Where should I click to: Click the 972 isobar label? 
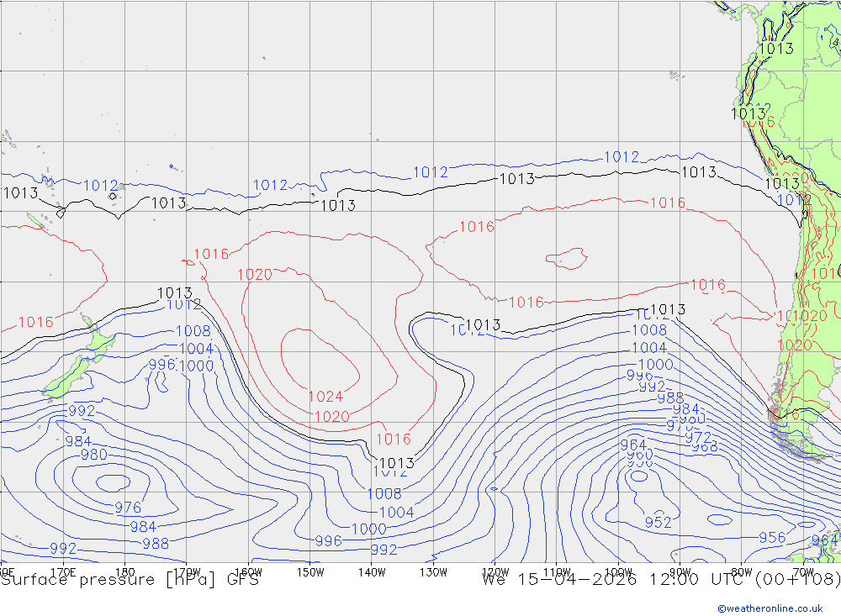pos(698,437)
